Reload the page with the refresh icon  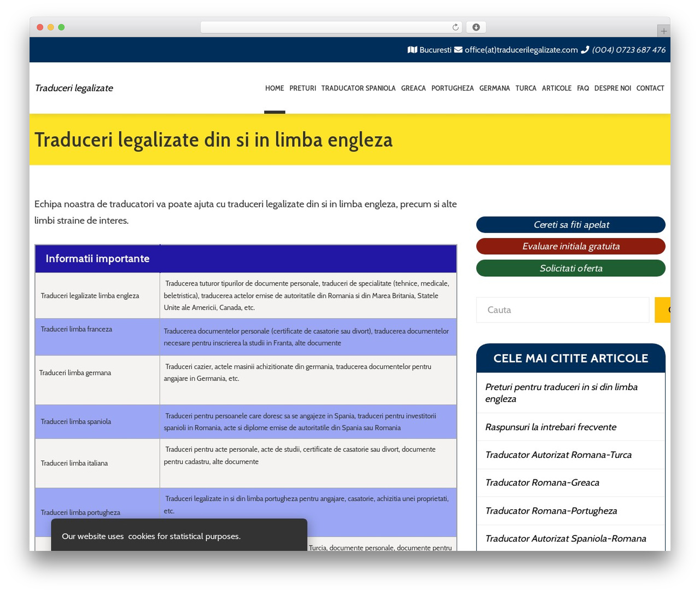click(456, 27)
